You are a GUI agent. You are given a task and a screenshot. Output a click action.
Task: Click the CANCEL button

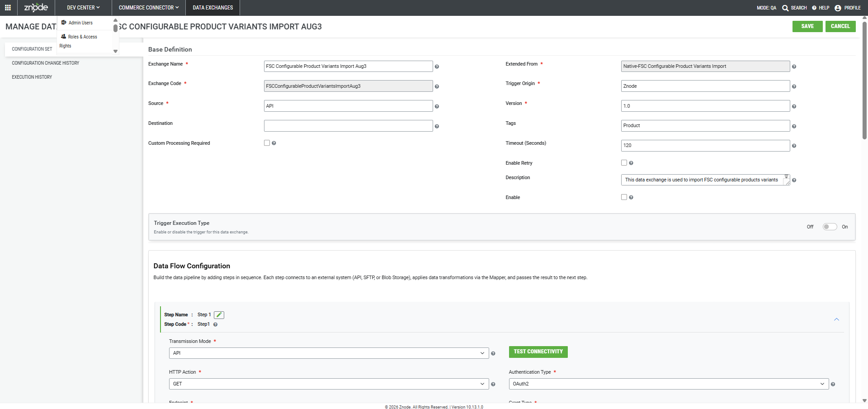coord(840,26)
